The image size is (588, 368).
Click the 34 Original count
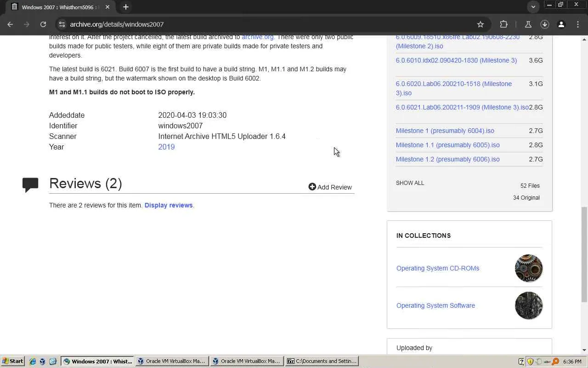pos(526,198)
